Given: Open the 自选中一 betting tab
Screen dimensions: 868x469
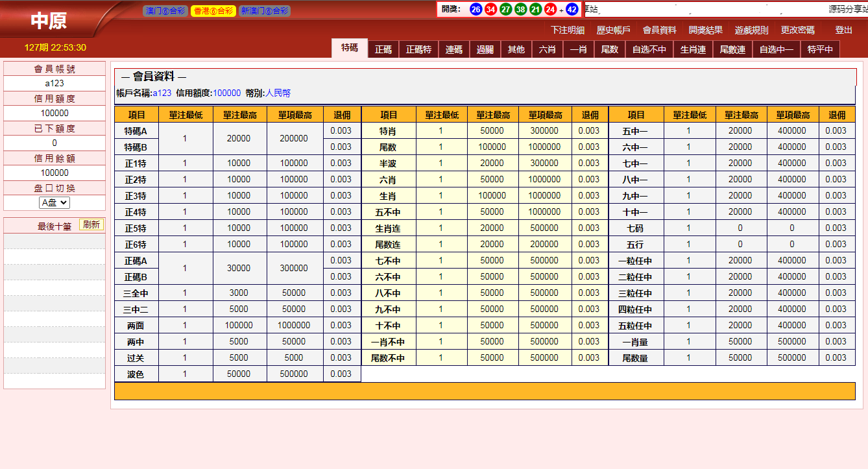Looking at the screenshot, I should (777, 49).
